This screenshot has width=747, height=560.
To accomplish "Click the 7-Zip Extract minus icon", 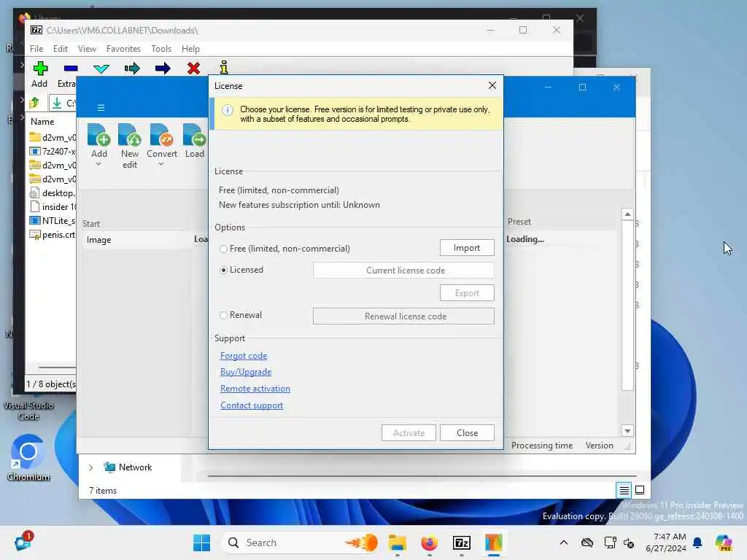I will click(x=71, y=69).
